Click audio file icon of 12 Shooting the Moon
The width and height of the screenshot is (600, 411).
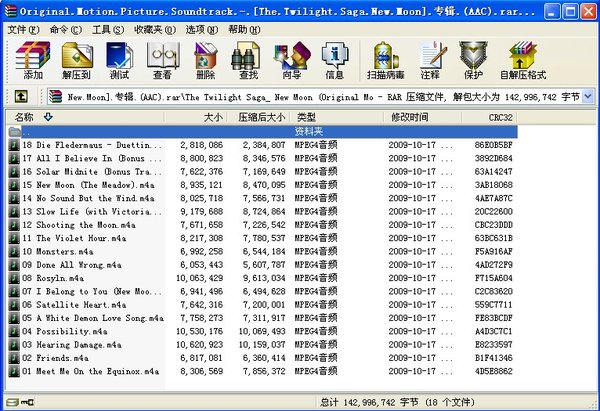[14, 225]
